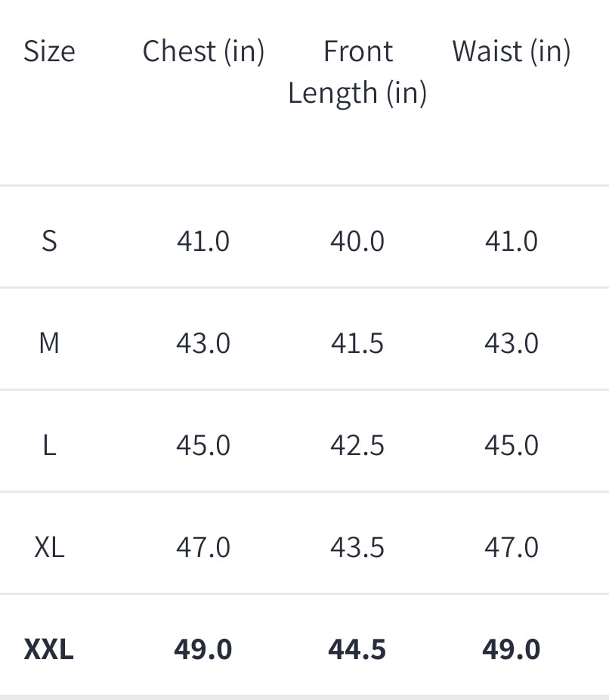609x700 pixels.
Task: Click the M row waist value 43.0
Action: click(x=512, y=343)
